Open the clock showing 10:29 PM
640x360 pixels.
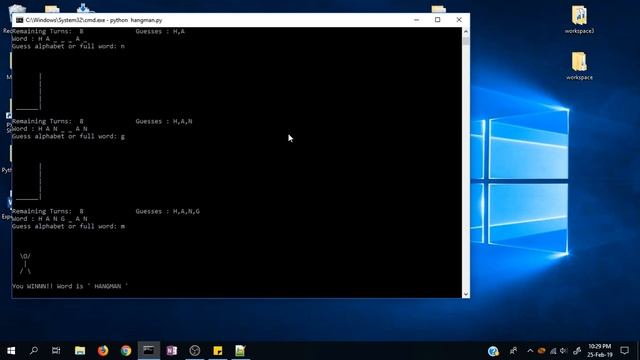600,351
